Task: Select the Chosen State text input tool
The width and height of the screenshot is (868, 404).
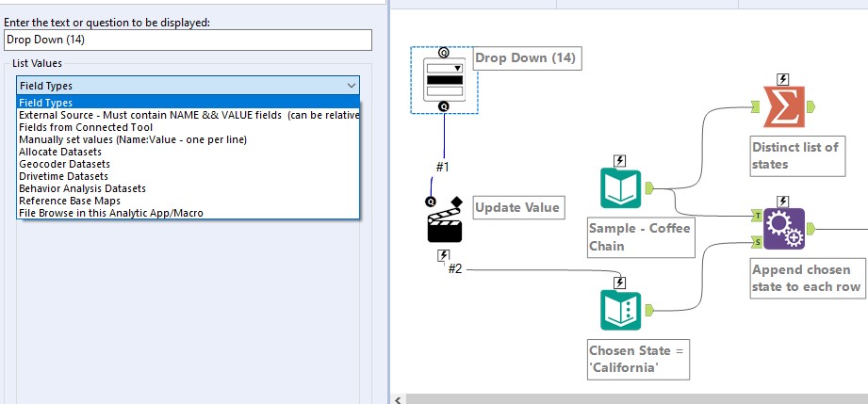Action: [620, 311]
